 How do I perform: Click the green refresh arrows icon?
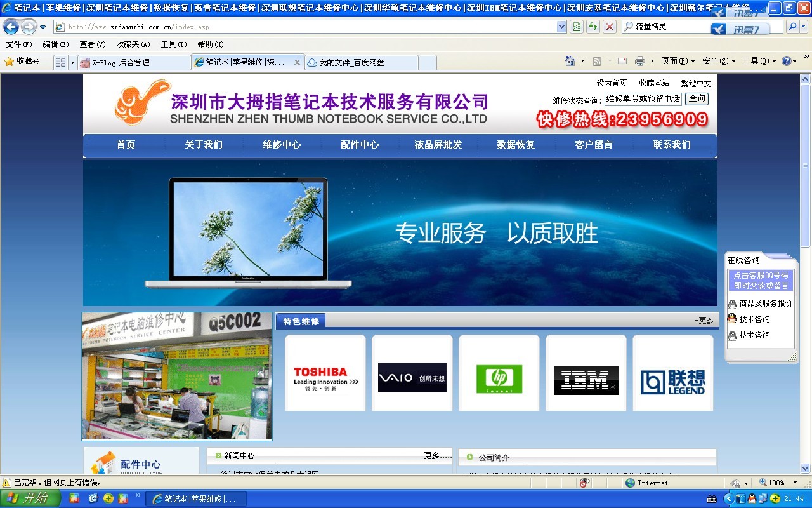(x=593, y=27)
